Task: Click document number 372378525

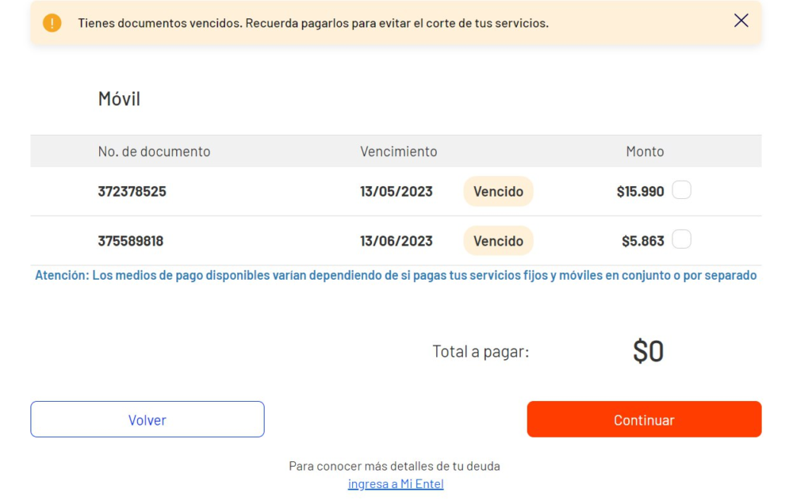Action: [132, 192]
